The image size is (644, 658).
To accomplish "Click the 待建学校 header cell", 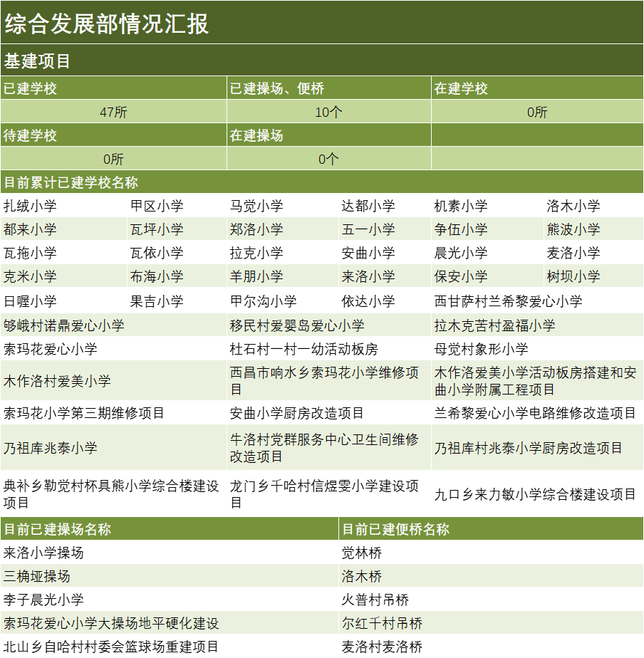I will click(113, 135).
